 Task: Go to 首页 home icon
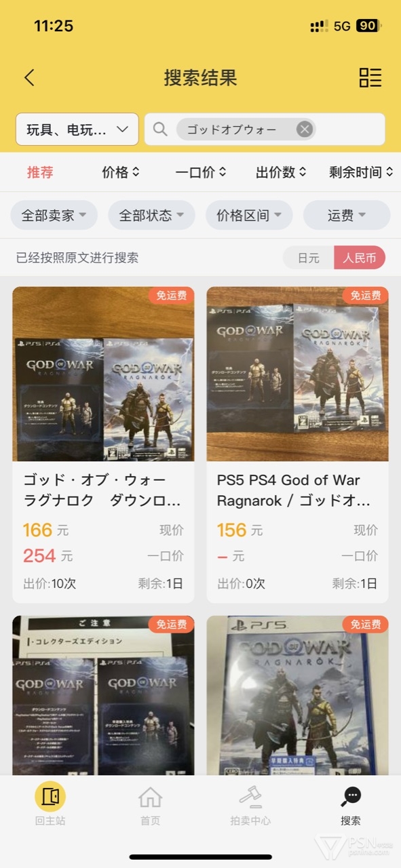(x=150, y=797)
